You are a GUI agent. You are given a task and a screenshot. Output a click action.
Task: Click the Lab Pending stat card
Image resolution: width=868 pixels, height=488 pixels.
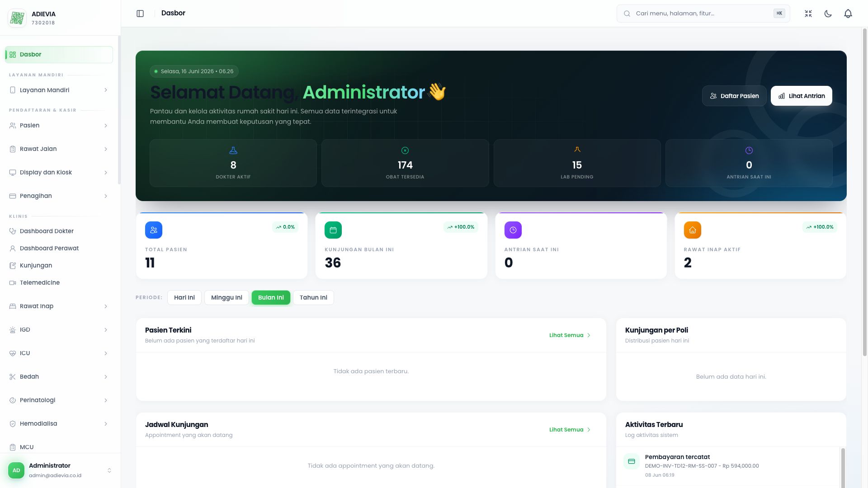577,163
